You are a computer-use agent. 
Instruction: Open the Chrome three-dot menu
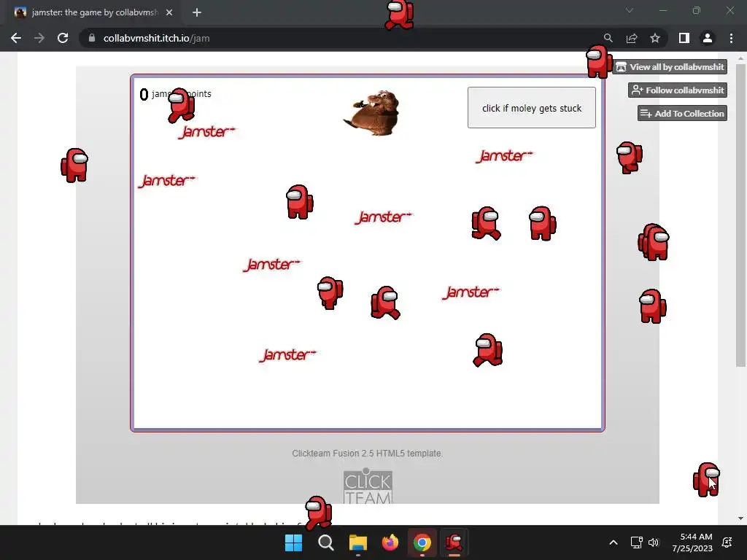click(731, 38)
